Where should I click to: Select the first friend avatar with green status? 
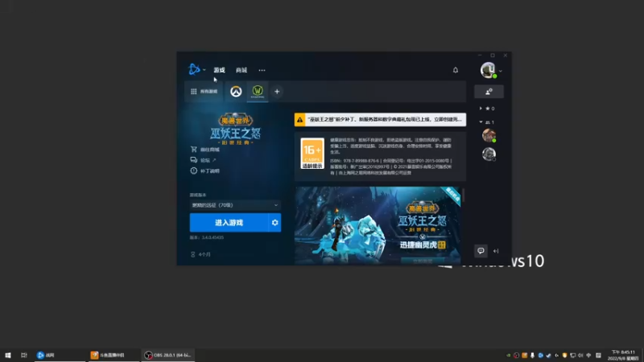click(489, 135)
